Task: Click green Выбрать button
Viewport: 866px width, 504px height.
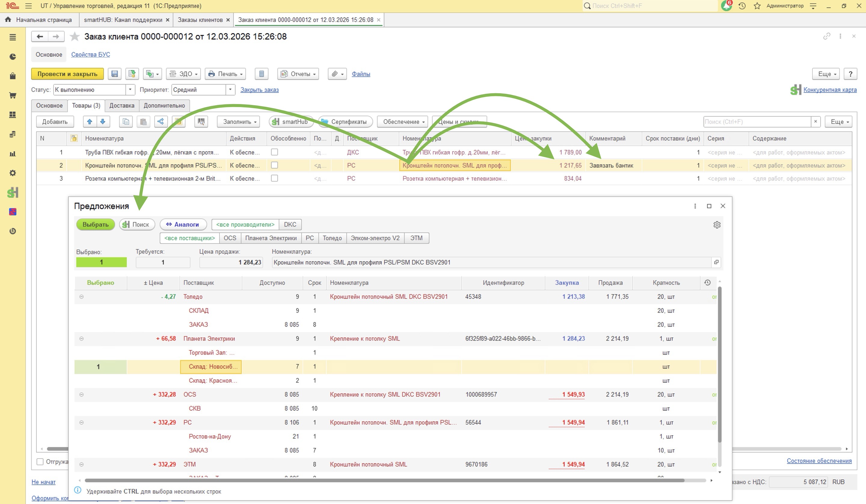Action: point(96,225)
